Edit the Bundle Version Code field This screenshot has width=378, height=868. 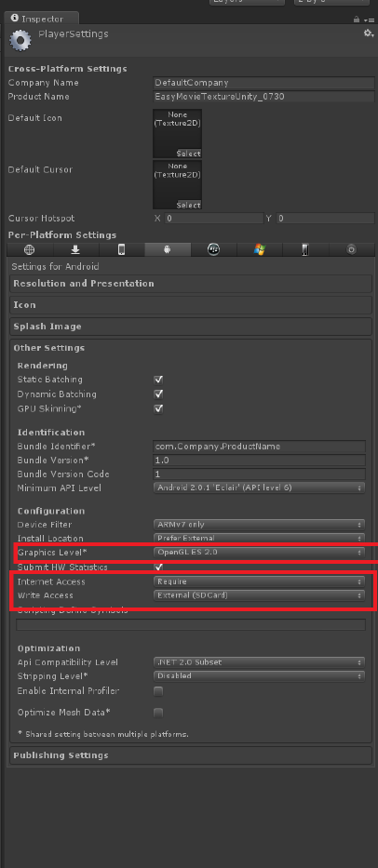tap(259, 474)
